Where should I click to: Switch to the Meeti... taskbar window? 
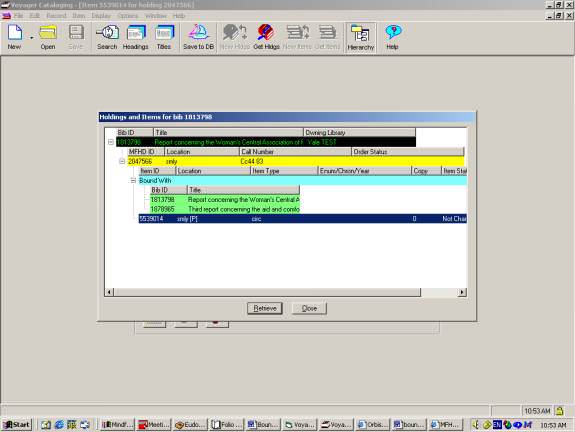pos(153,425)
